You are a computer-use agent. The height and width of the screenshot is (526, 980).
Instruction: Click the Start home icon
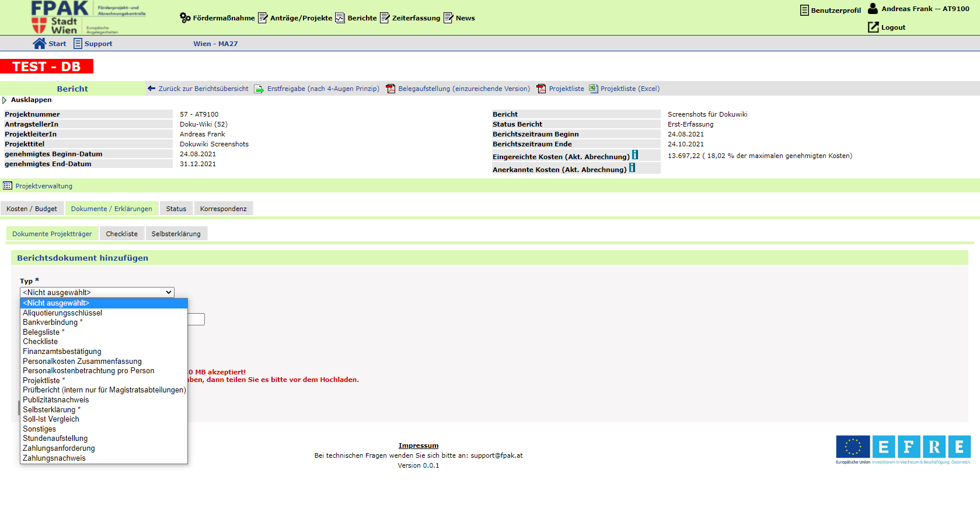tap(39, 44)
